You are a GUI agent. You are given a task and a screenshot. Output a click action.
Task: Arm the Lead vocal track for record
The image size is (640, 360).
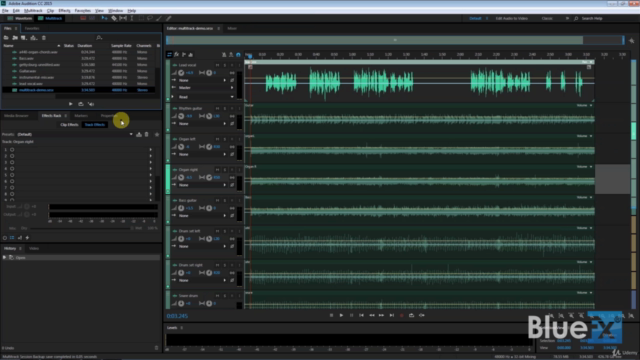point(232,65)
